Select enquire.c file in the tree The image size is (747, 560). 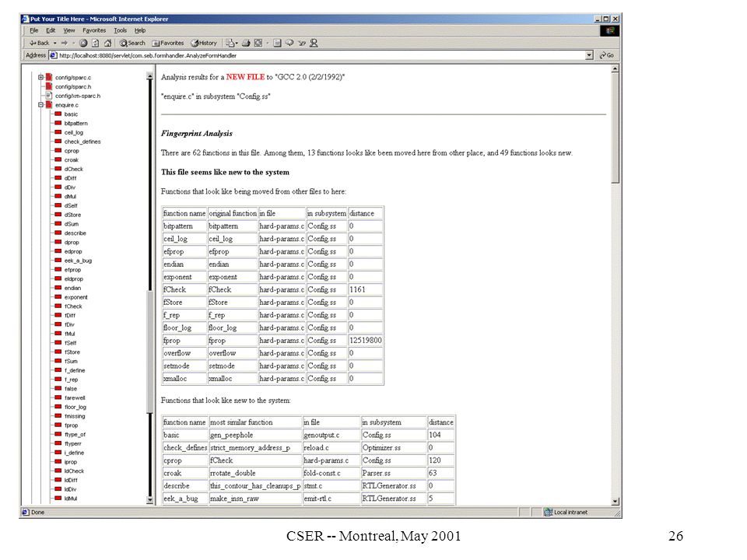67,105
